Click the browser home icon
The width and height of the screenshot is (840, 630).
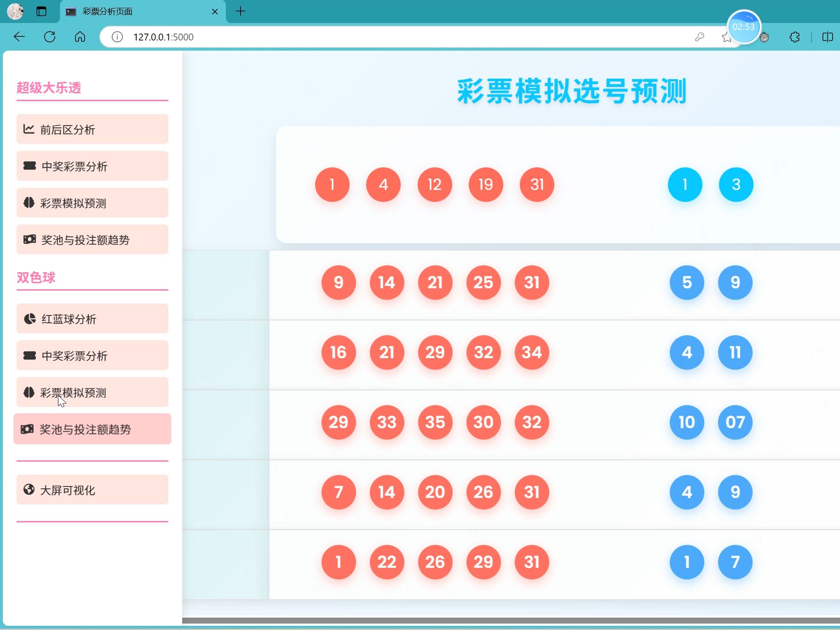pos(80,37)
